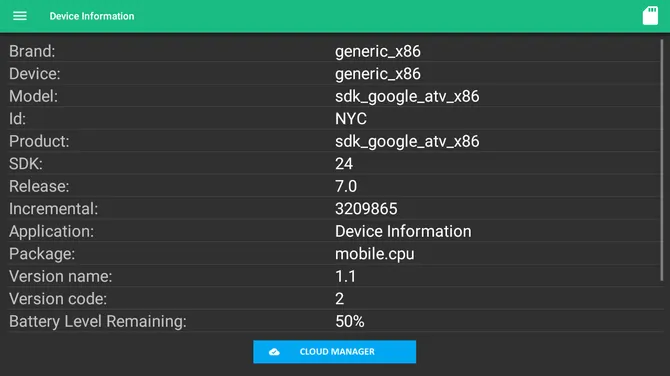
Task: Open the Cloud Manager button
Action: [x=335, y=352]
